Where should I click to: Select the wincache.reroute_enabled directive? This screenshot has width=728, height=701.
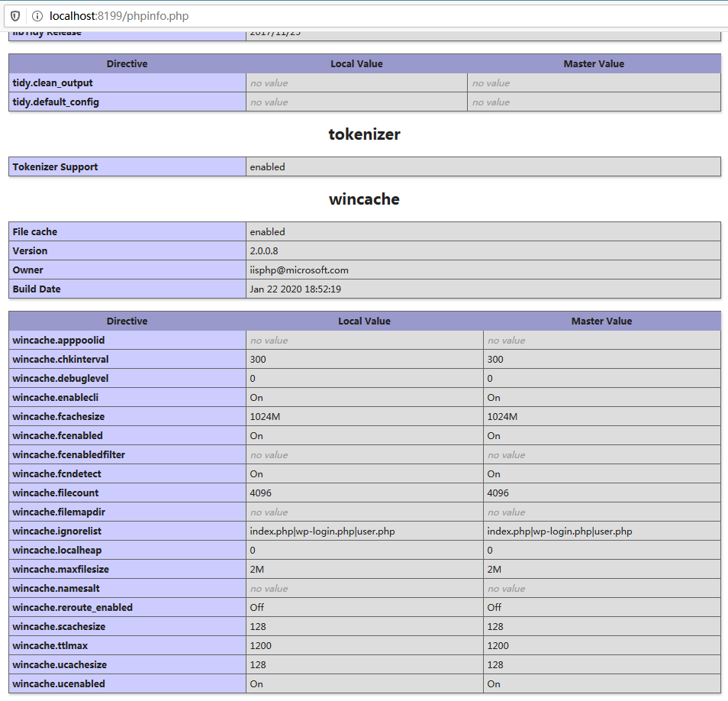127,607
